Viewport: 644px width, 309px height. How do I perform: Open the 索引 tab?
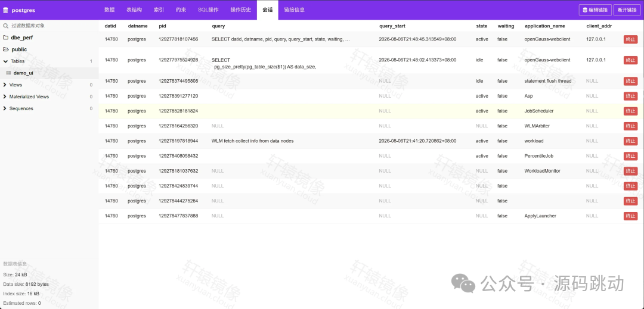(159, 10)
